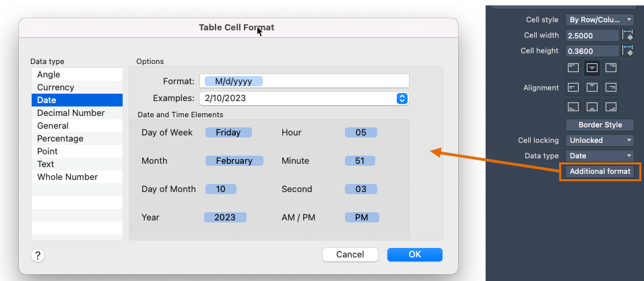Screen dimensions: 644x281
Task: Open the Cell style dropdown
Action: click(600, 20)
